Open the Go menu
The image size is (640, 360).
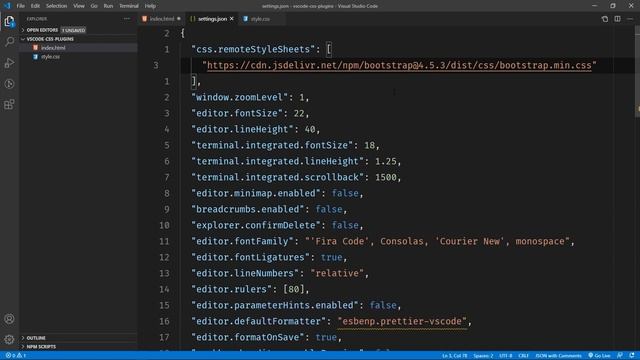coord(94,6)
